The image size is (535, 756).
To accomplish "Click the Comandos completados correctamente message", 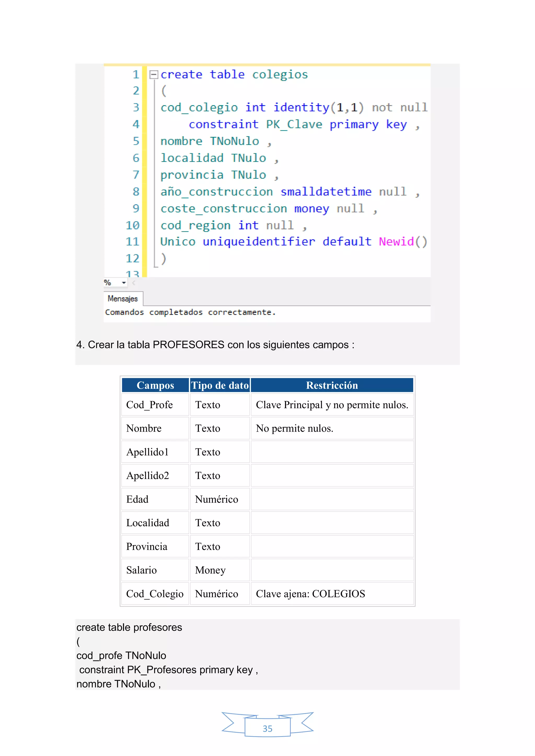I will point(190,312).
